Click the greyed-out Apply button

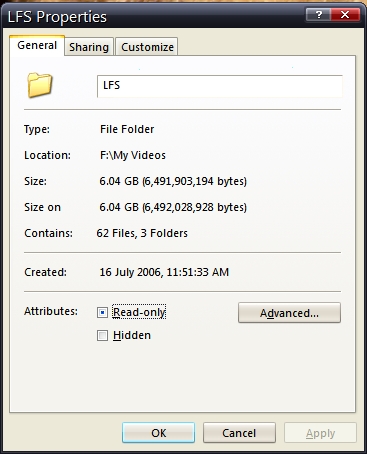click(x=320, y=433)
